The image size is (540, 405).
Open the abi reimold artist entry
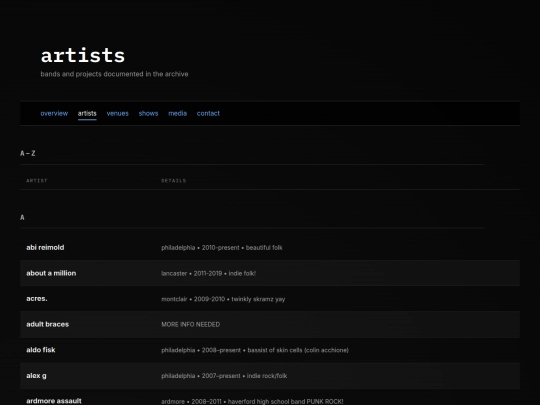45,247
